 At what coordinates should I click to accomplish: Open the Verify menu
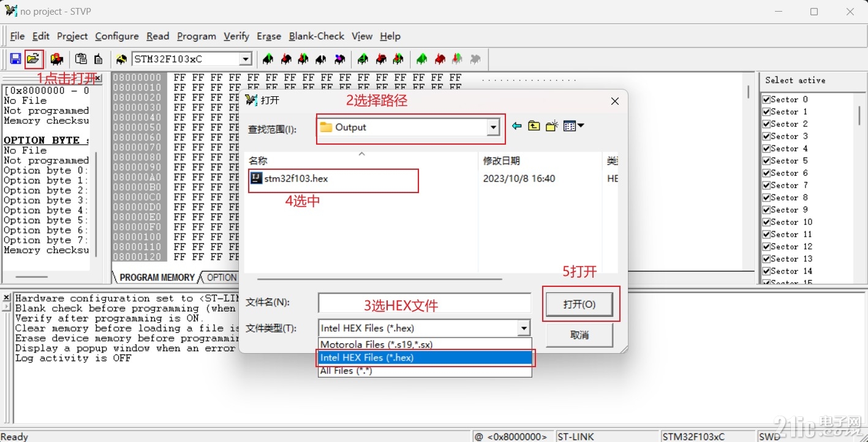point(236,36)
